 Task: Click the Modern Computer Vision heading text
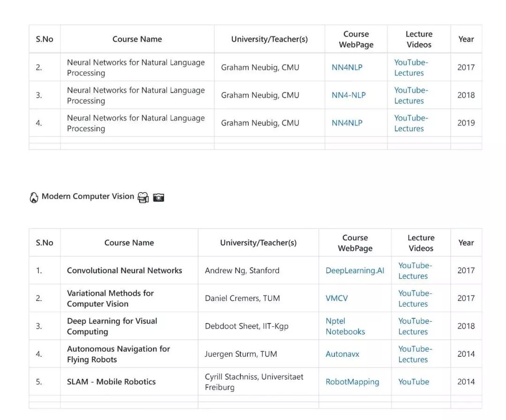[88, 196]
